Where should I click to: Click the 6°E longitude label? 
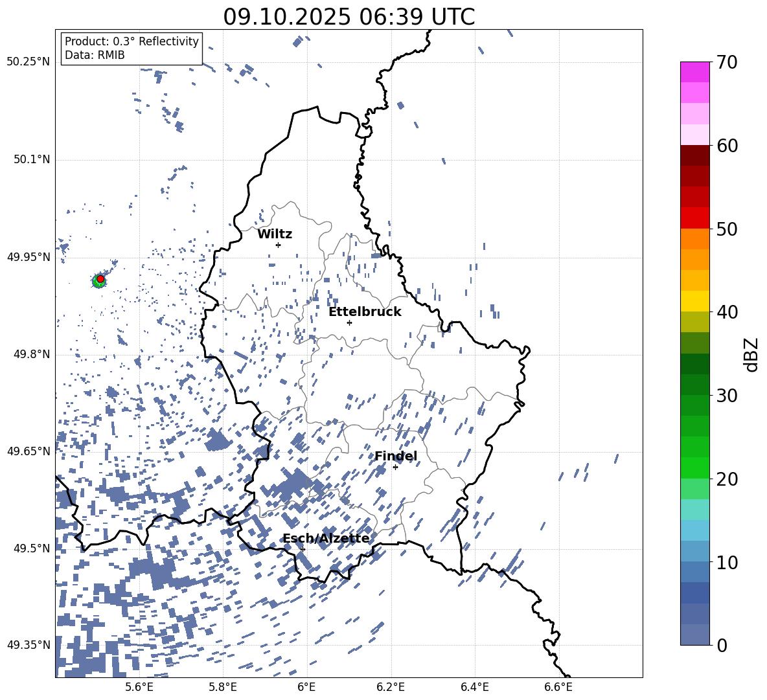coord(306,687)
